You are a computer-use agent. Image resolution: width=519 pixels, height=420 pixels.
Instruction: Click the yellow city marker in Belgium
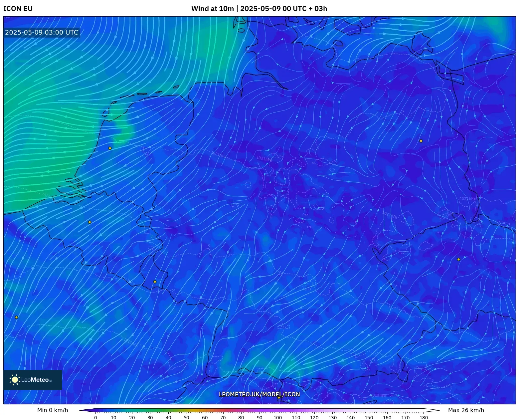pyautogui.click(x=89, y=222)
